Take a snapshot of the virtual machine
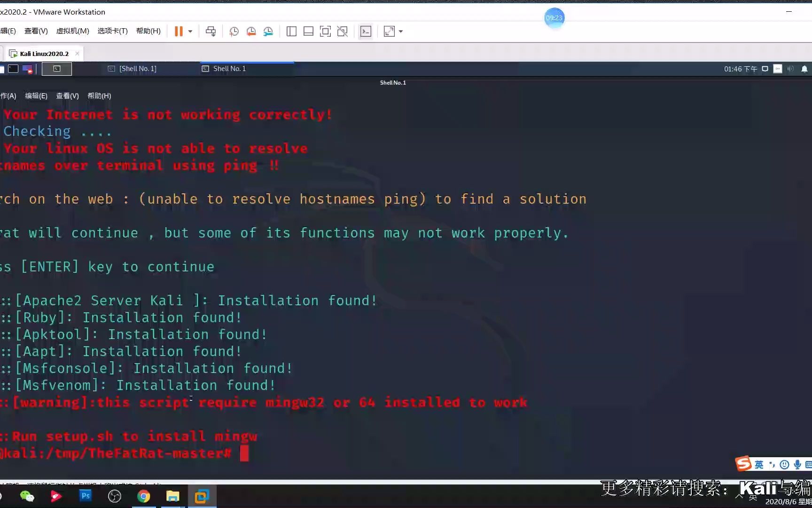Viewport: 812px width, 508px height. pos(234,32)
